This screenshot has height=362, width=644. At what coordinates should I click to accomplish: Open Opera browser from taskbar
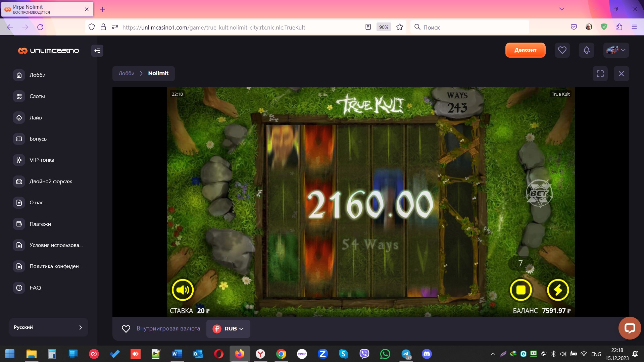click(x=218, y=354)
